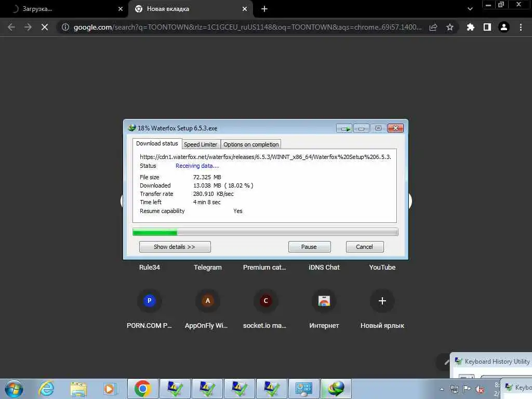Viewport: 532px width, 399px height.
Task: Click the IDM green arrow title bar button
Action: tap(345, 128)
